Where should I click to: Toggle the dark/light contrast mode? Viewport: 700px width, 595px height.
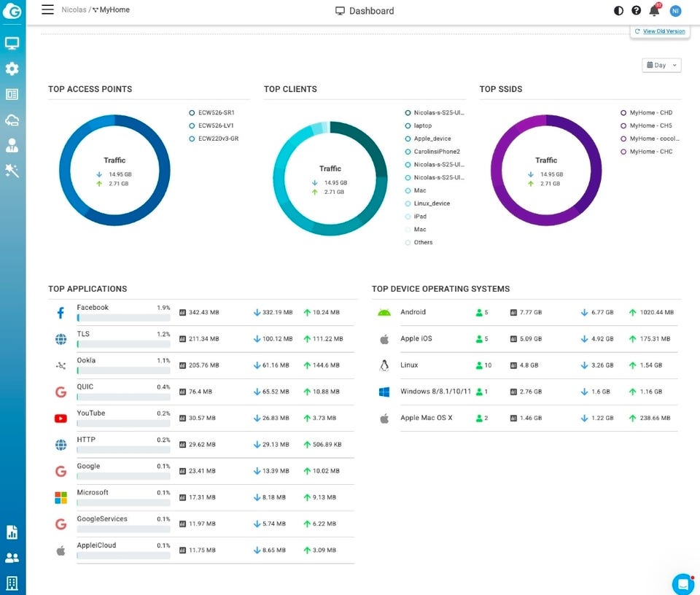618,11
